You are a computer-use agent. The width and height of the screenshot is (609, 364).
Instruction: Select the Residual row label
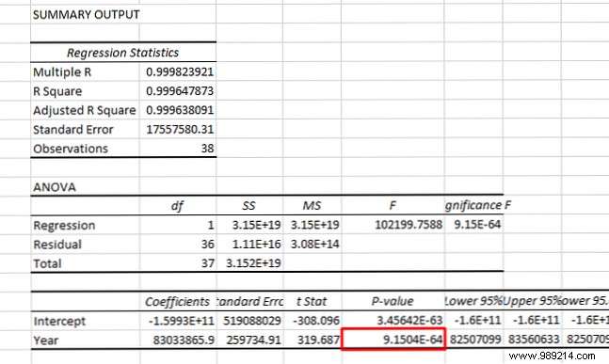coord(57,245)
